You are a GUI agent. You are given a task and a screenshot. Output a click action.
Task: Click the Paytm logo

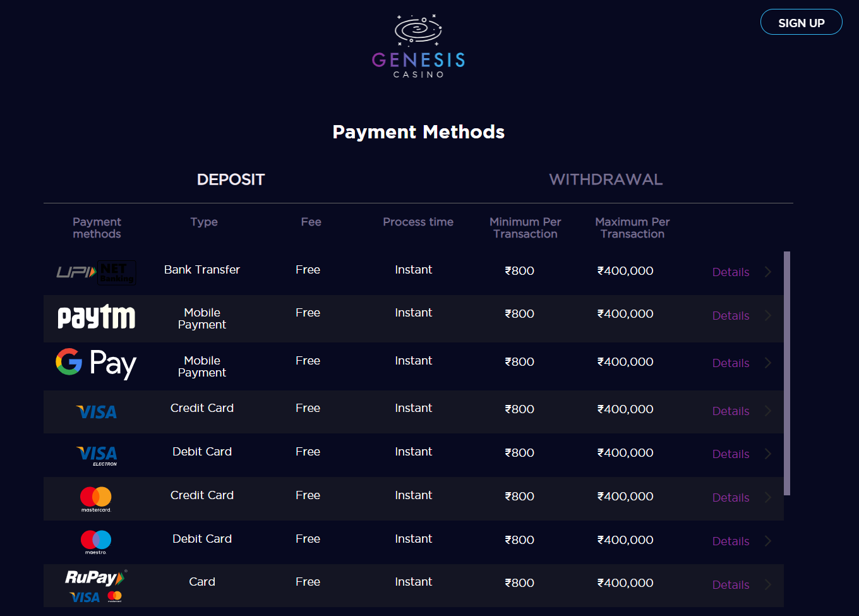[96, 317]
